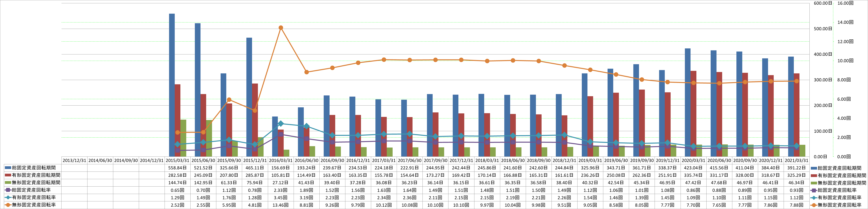The image size is (868, 209).
Task: Click the 600.00日 axis label
Action: coord(823,3)
